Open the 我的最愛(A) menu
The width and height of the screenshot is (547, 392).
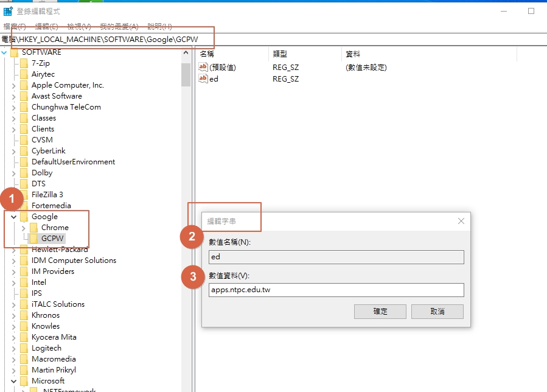119,27
